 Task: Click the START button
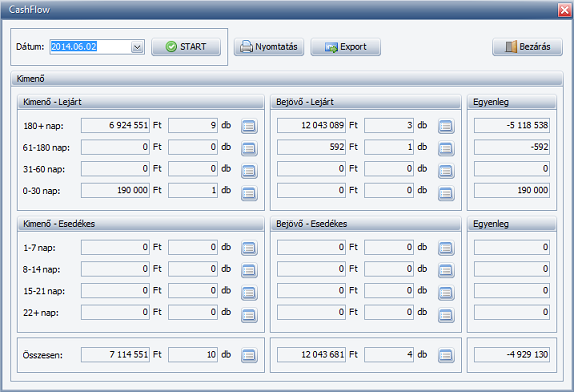coord(186,47)
